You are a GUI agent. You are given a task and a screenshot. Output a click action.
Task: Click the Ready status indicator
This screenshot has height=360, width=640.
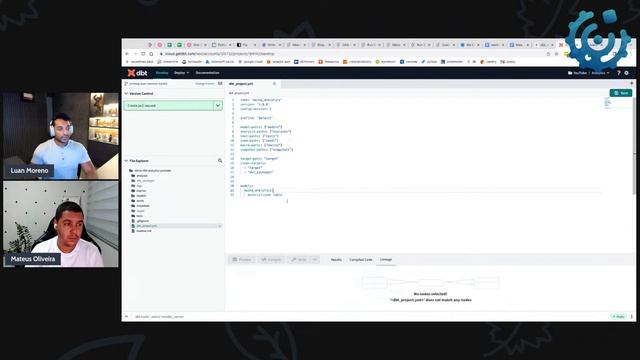point(619,317)
